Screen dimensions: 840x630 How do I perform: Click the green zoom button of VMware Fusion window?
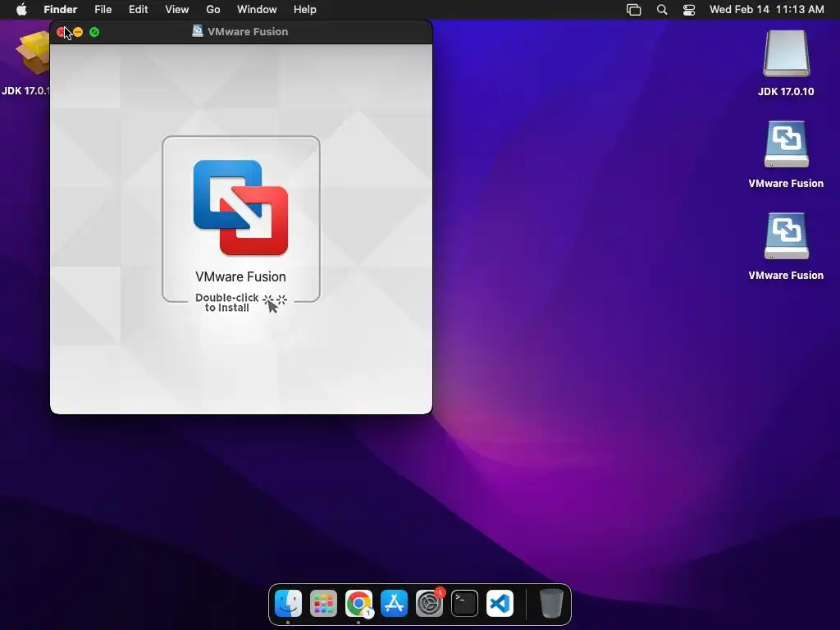(94, 32)
